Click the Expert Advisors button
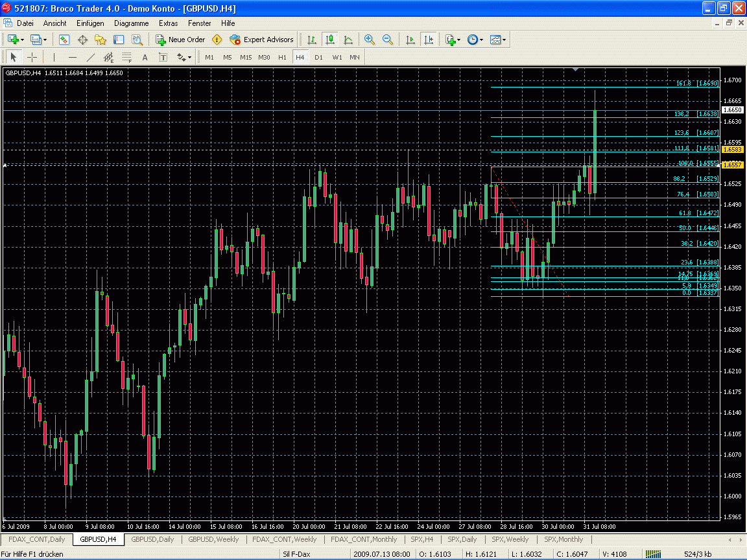Image resolution: width=747 pixels, height=560 pixels. pos(261,40)
